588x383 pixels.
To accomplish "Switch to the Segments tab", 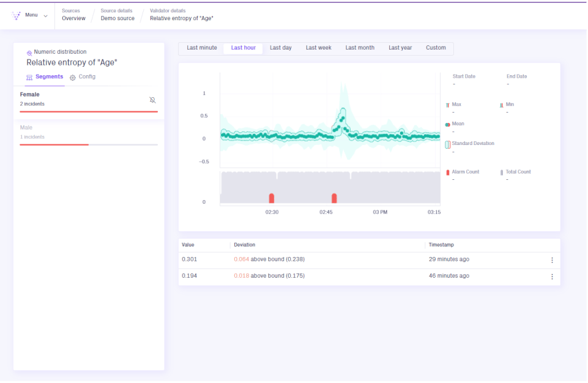I will (x=45, y=77).
